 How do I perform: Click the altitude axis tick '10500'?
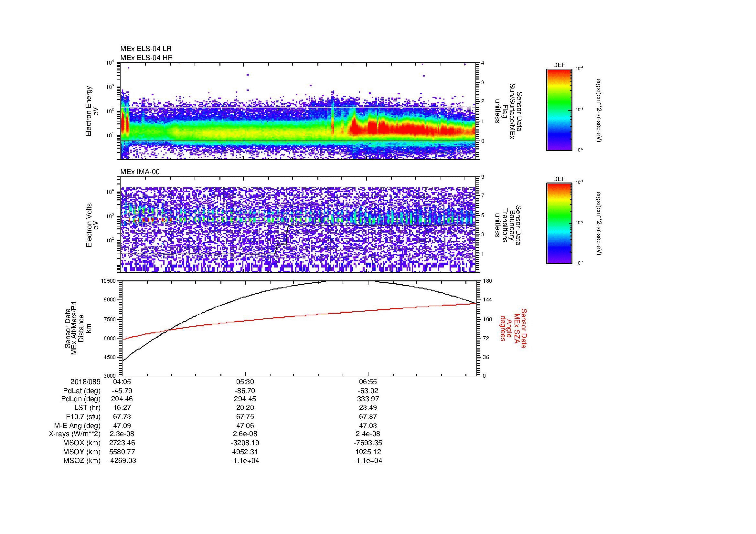point(109,281)
